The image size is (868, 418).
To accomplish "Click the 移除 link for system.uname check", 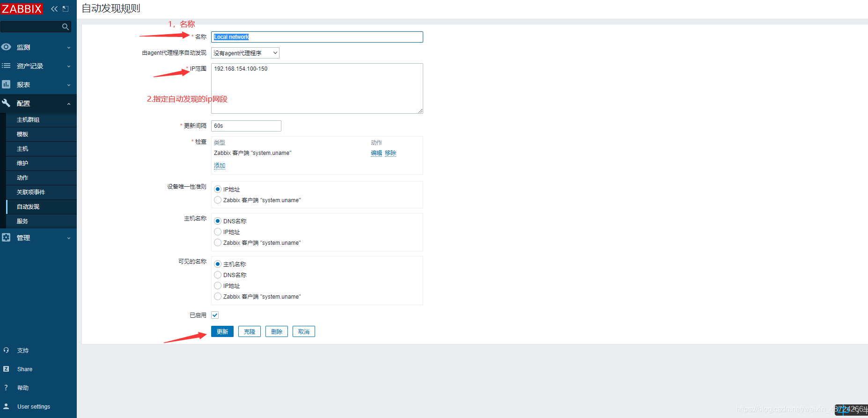I will click(x=390, y=153).
